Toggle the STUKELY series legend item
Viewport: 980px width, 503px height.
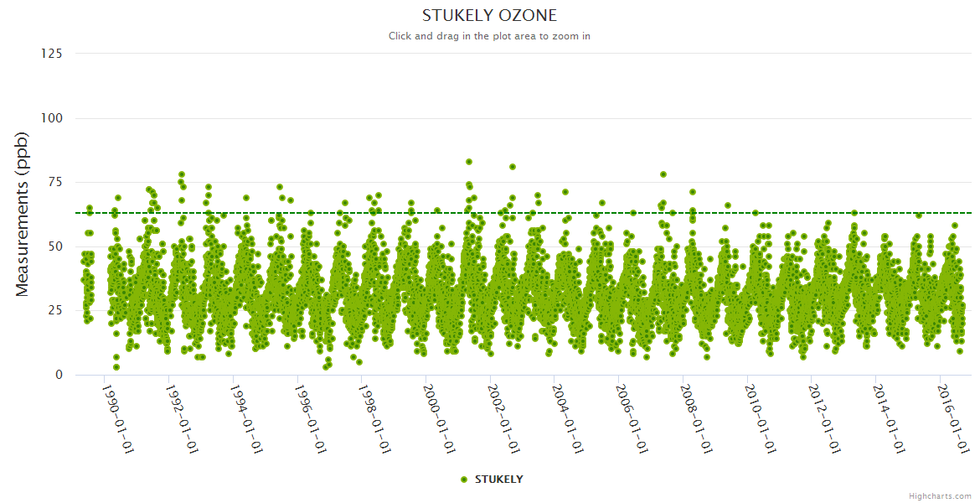[x=498, y=480]
